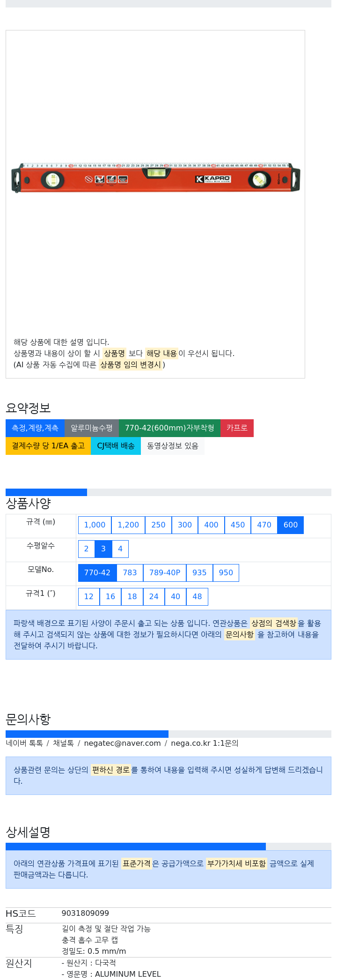This screenshot has height=980, width=337.
Task: Select the 1,000 mm size option
Action: click(95, 525)
